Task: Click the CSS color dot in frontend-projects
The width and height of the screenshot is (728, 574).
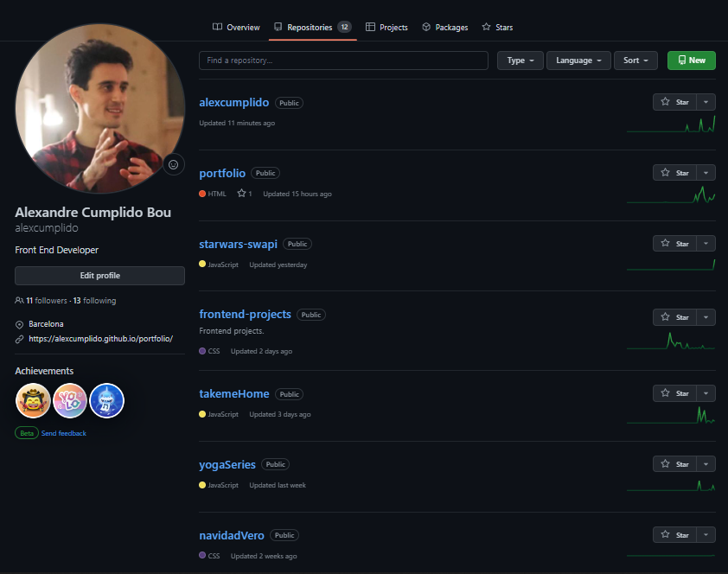Action: tap(202, 351)
